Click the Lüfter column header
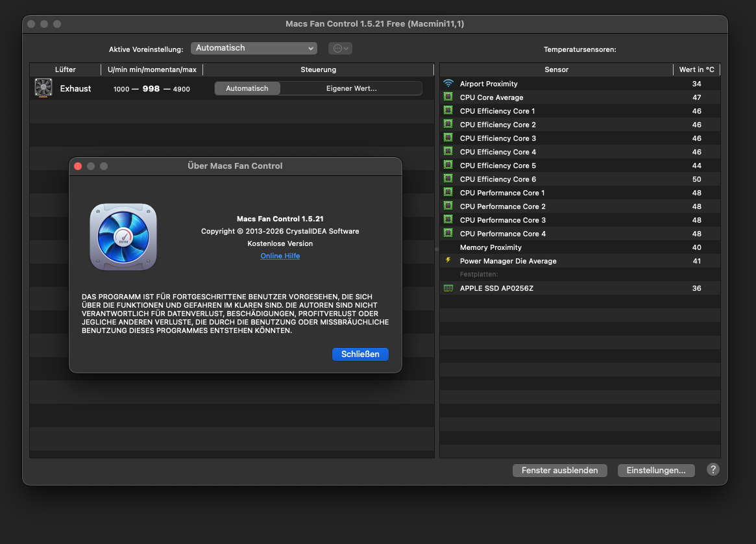This screenshot has width=756, height=544. click(65, 69)
